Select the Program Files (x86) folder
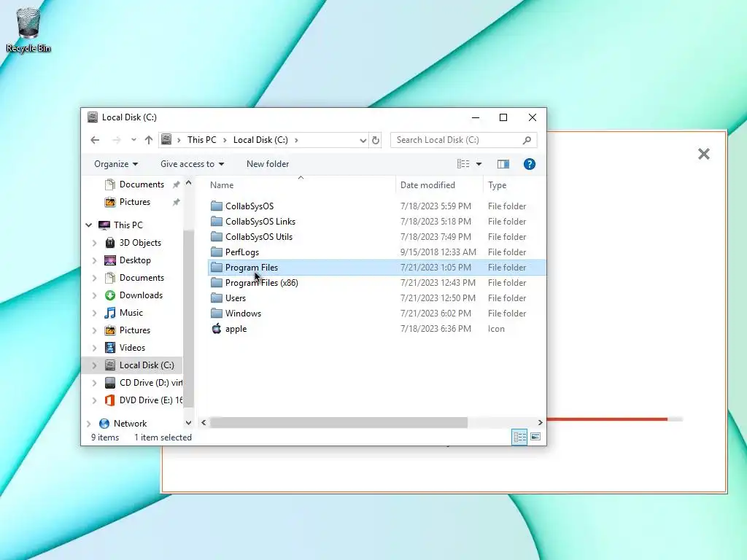This screenshot has height=560, width=747. pyautogui.click(x=262, y=283)
